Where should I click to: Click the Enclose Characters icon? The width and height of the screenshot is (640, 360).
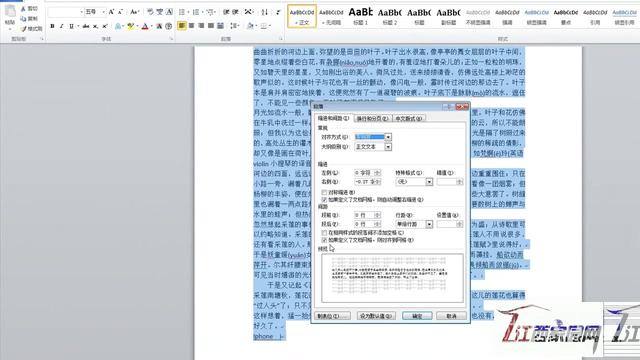pyautogui.click(x=169, y=26)
